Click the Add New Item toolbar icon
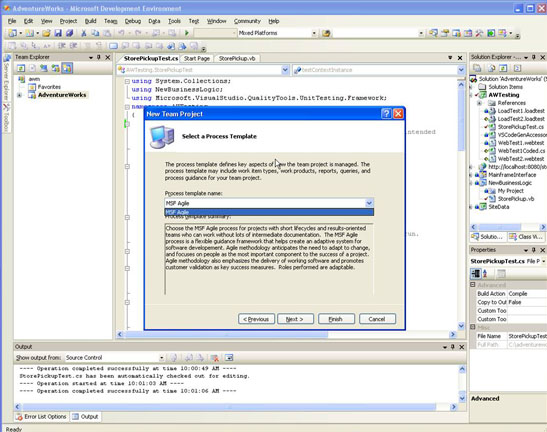This screenshot has height=432, width=547. 30,33
